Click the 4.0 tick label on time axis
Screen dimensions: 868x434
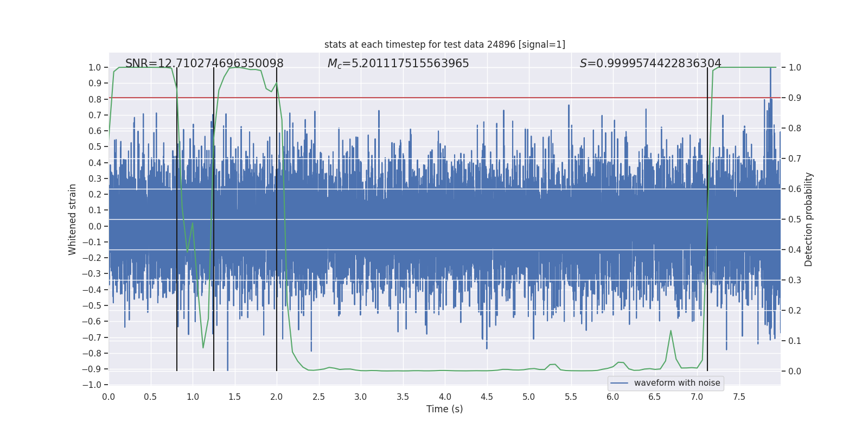445,397
